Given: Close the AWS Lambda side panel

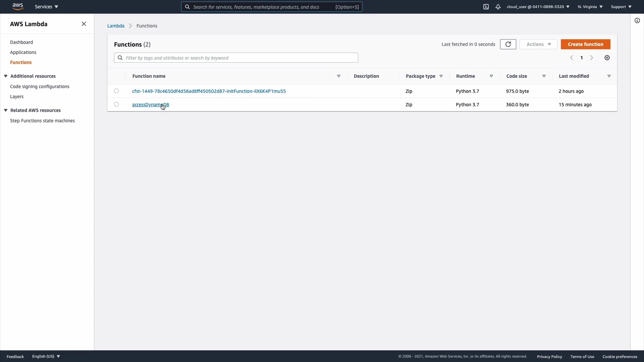Looking at the screenshot, I should coord(84,24).
